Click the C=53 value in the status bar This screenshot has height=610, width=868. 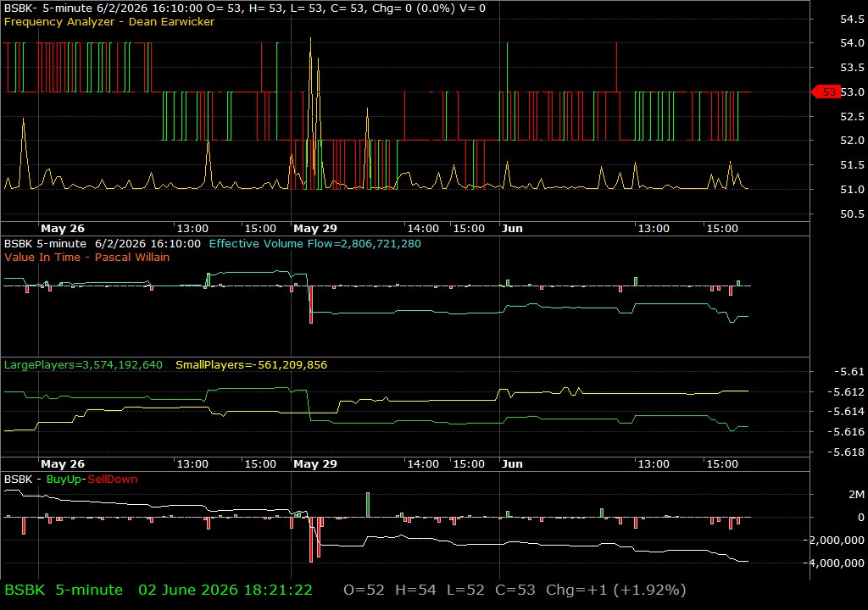coord(515,590)
